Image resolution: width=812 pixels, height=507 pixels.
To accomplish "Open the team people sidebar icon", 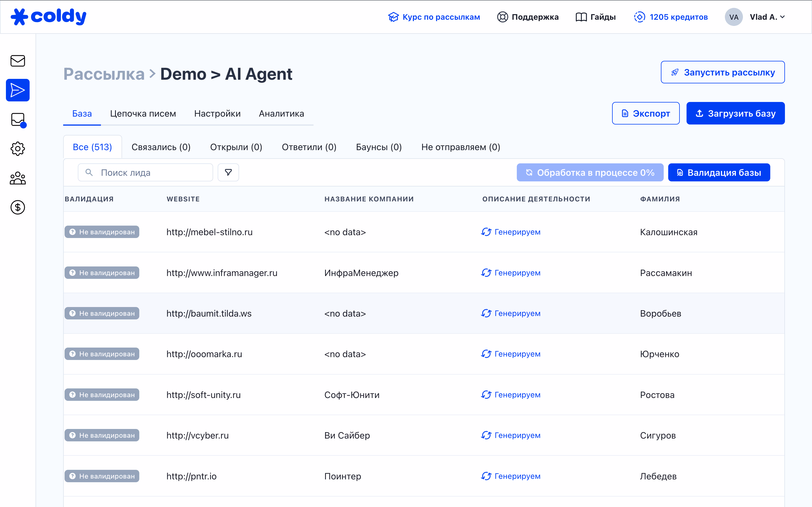I will [17, 178].
